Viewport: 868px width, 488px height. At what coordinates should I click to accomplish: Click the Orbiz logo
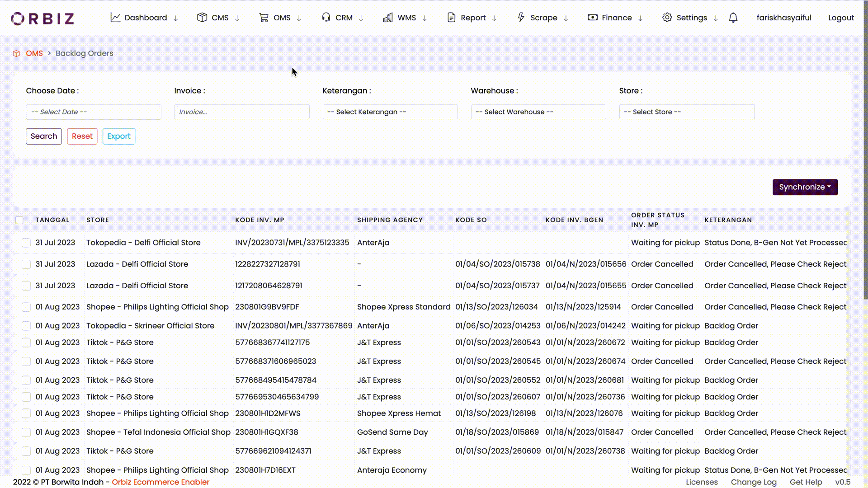click(x=42, y=18)
